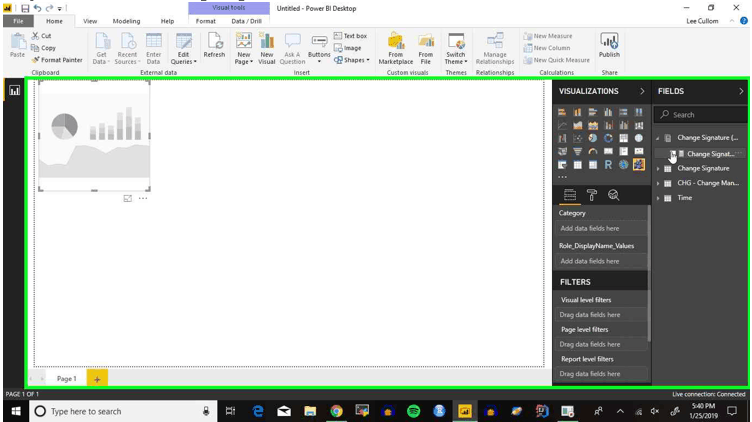The image size is (752, 422).
Task: Click the highlighted custom visual icon
Action: click(639, 165)
